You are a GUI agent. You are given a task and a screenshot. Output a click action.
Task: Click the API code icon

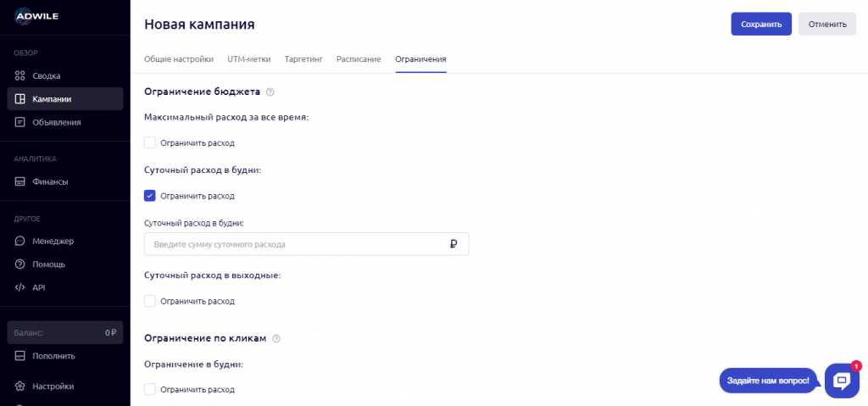click(20, 287)
